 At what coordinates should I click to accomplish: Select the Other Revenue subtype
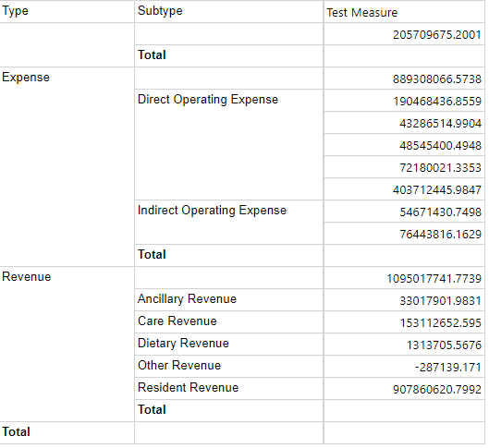click(179, 366)
